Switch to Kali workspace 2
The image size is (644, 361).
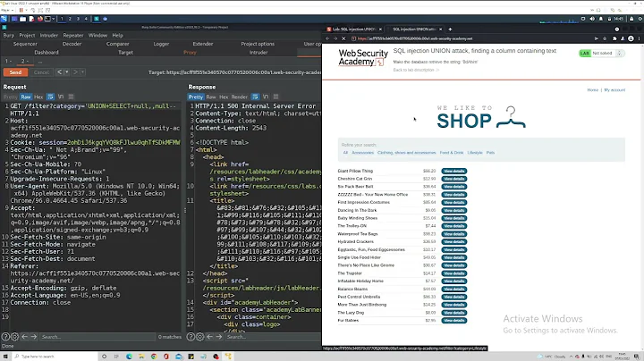click(x=70, y=19)
